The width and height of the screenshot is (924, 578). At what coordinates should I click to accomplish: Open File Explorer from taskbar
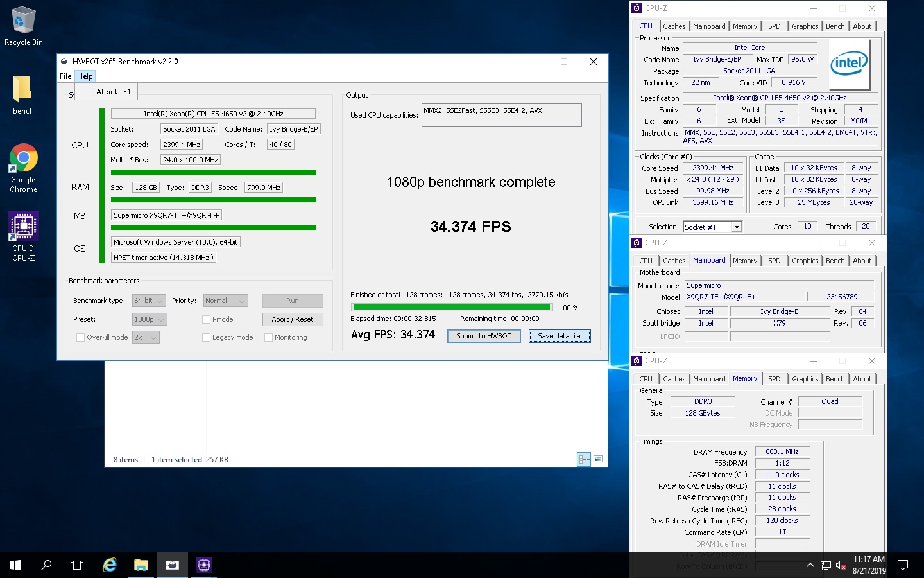pyautogui.click(x=141, y=565)
